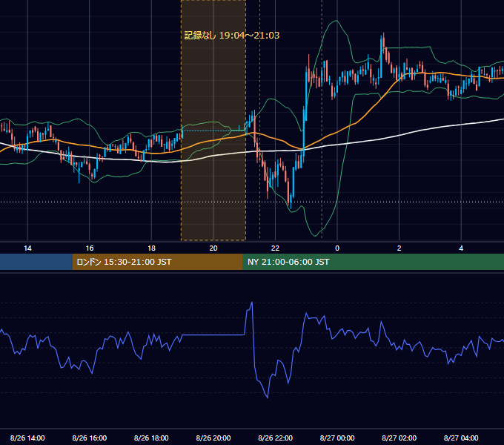Click the 20 hour axis label

point(213,248)
